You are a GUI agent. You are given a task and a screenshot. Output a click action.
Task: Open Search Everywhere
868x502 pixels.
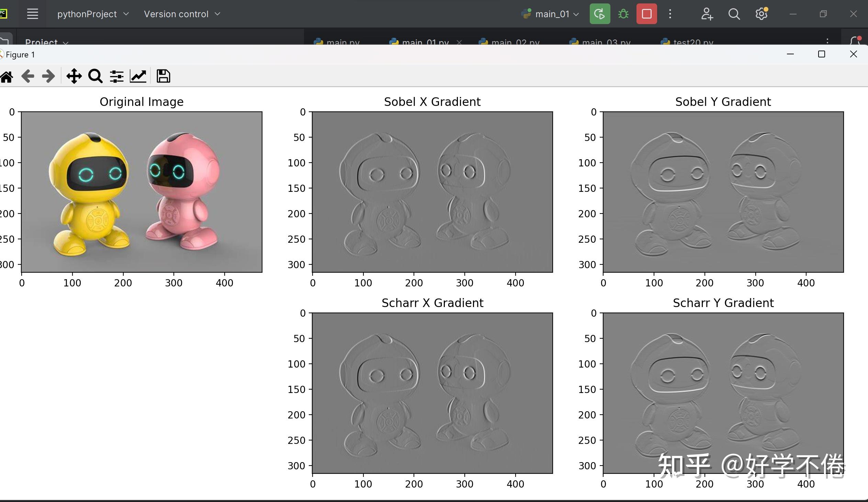[734, 14]
